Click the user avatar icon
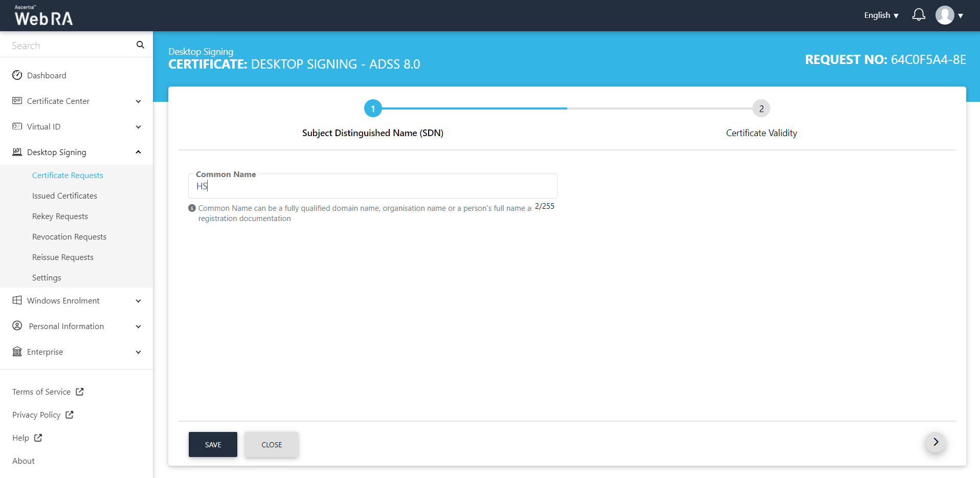Image resolution: width=980 pixels, height=478 pixels. coord(945,15)
